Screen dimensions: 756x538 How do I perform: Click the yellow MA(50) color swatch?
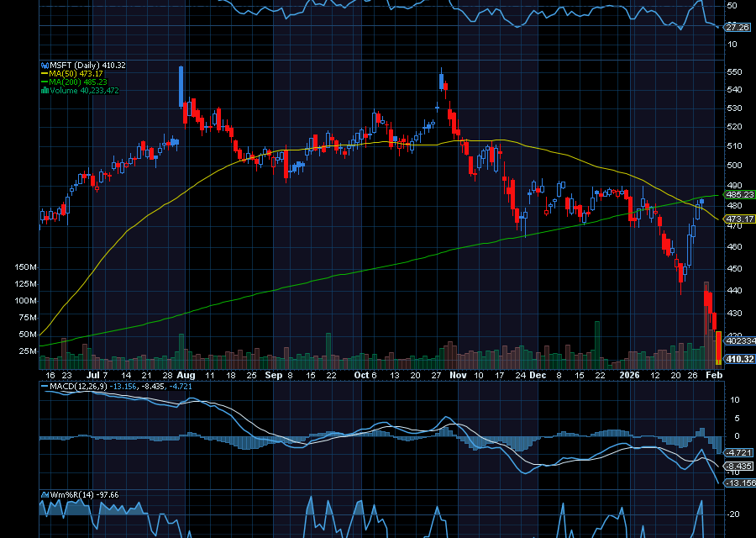point(45,73)
